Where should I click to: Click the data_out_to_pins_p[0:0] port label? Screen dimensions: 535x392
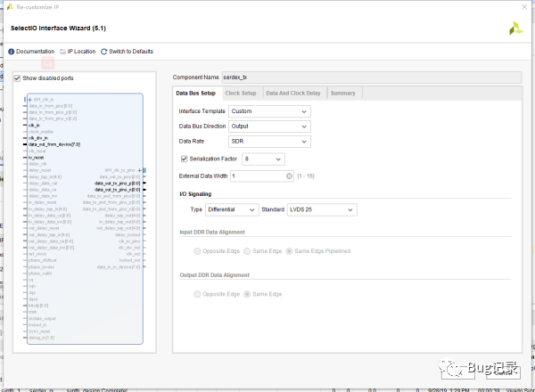coord(118,184)
